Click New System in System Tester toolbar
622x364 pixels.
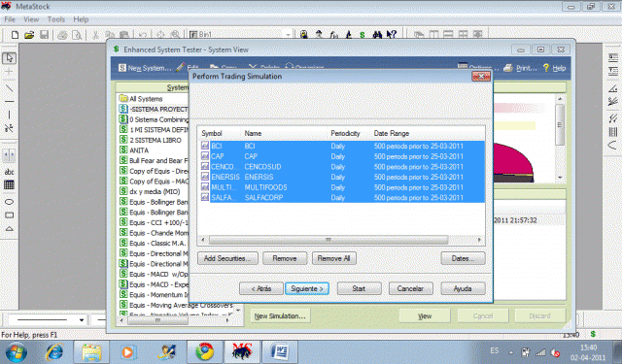point(145,68)
